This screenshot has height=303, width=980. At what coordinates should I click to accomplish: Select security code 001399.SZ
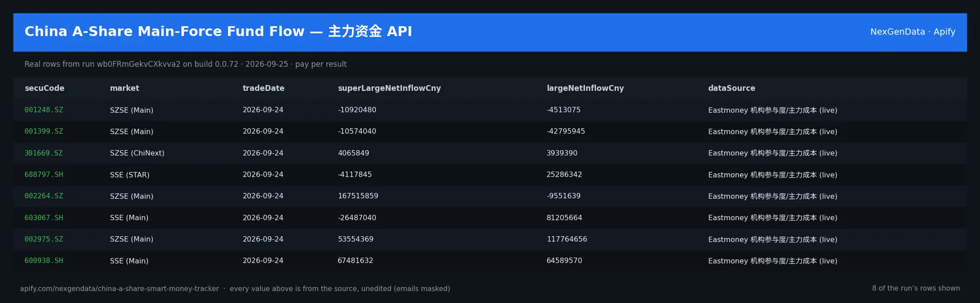tap(44, 131)
